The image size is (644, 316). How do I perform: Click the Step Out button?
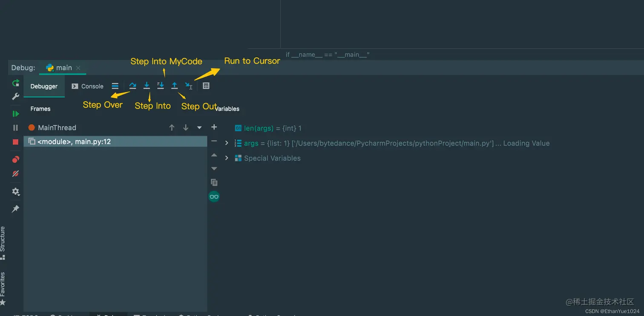[175, 86]
